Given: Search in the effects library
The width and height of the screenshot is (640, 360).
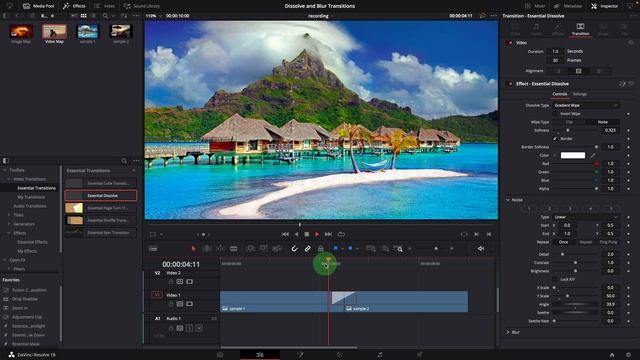Looking at the screenshot, I should (x=124, y=161).
